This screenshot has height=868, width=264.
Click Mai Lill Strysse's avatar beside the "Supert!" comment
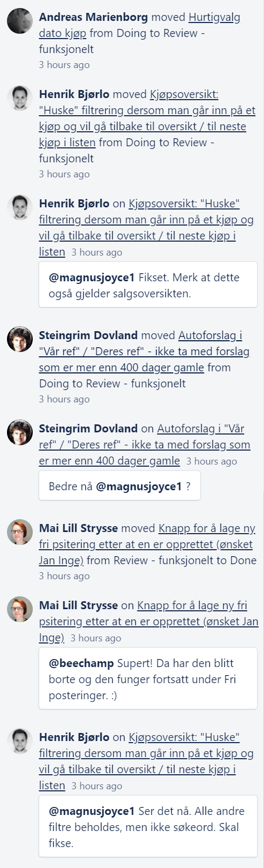point(20,610)
